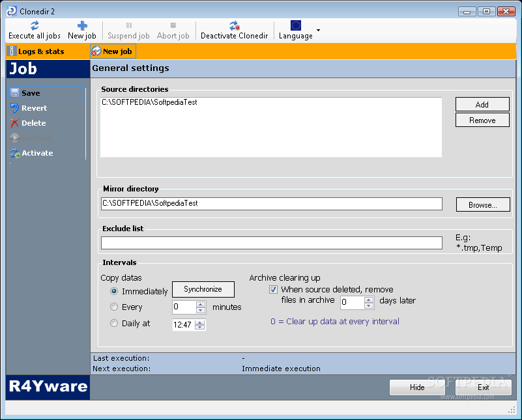Click the Execute all jobs toolbar icon
This screenshot has width=522, height=420.
pos(35,25)
